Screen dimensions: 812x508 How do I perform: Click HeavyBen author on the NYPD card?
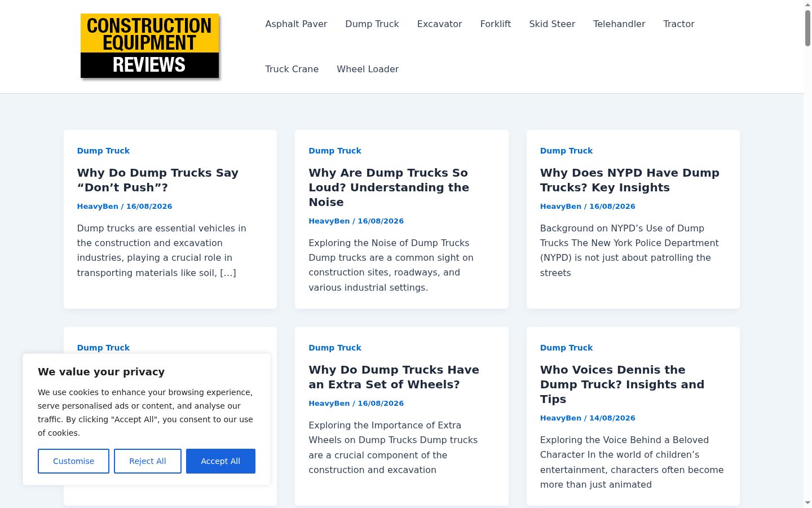[561, 206]
